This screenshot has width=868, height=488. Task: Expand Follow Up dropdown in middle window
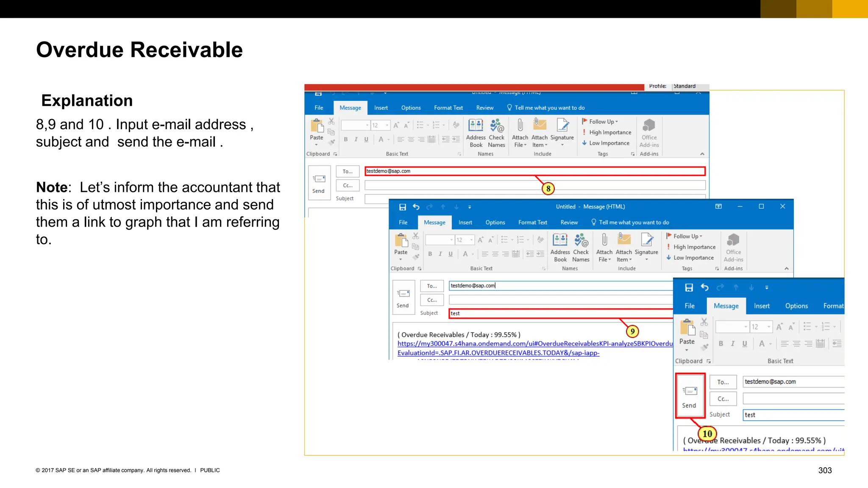(x=684, y=236)
